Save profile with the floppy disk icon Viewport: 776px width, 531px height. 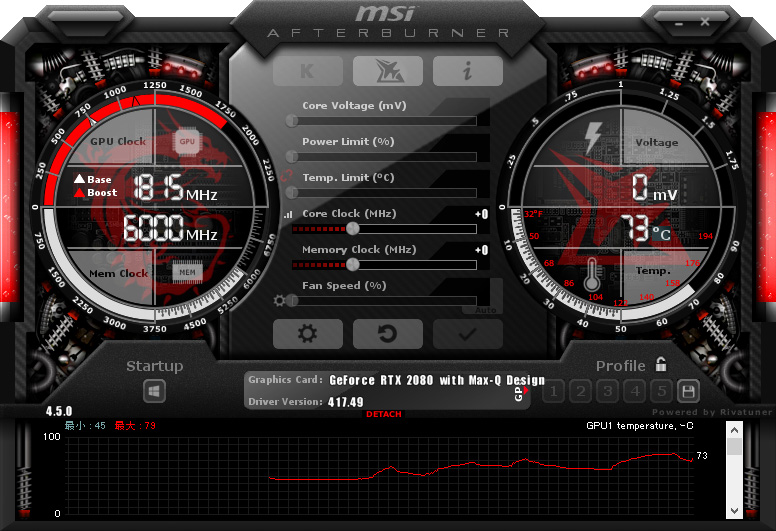tap(688, 391)
